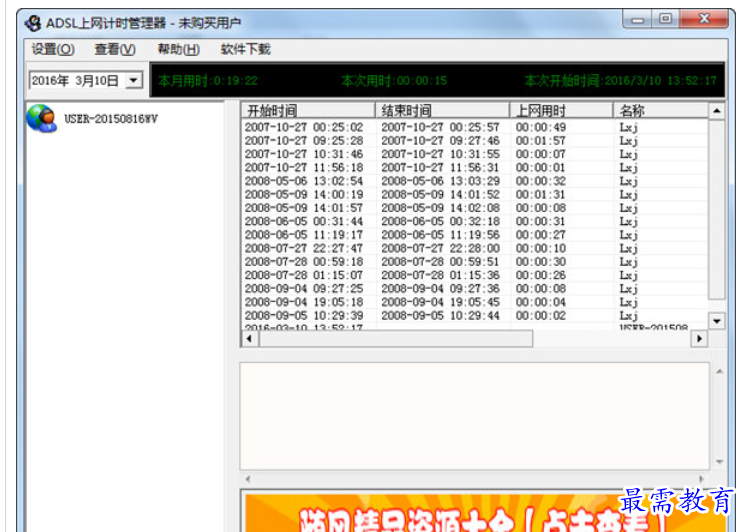742x532 pixels.
Task: Select row starting 2008-06-05 11:19:17
Action: pyautogui.click(x=475, y=235)
